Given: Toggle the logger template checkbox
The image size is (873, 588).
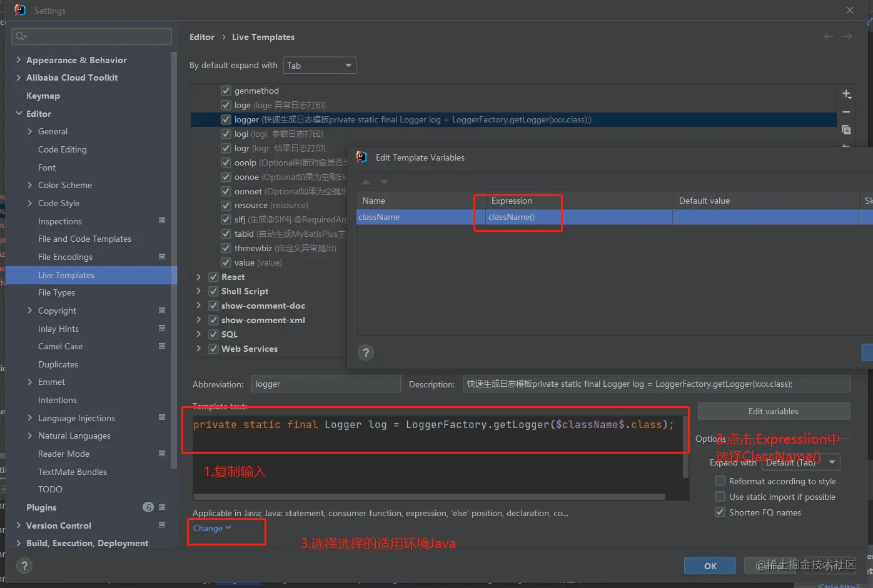Looking at the screenshot, I should point(226,119).
